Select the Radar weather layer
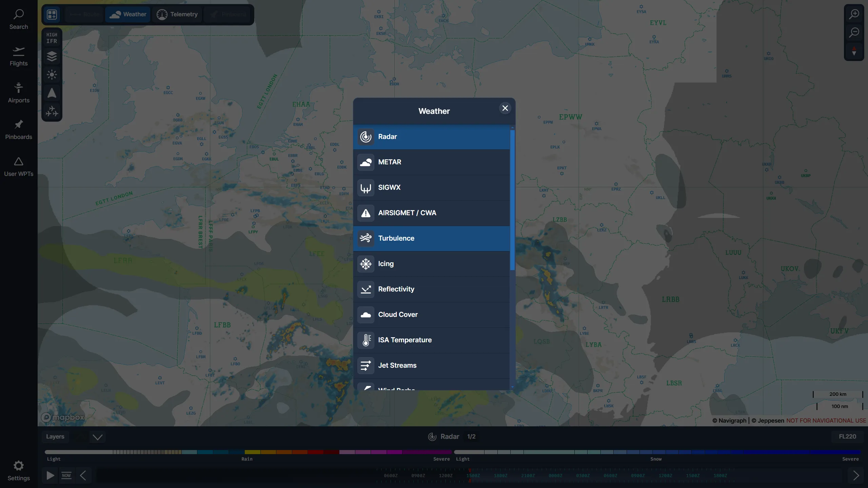Image resolution: width=868 pixels, height=488 pixels. pos(431,137)
